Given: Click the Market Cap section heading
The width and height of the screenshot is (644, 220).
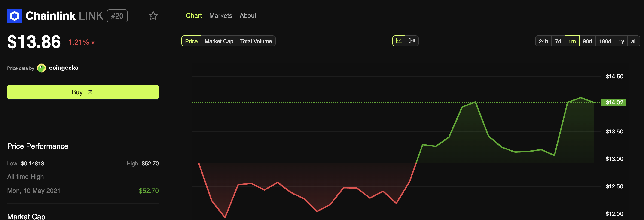Looking at the screenshot, I should pyautogui.click(x=26, y=216).
